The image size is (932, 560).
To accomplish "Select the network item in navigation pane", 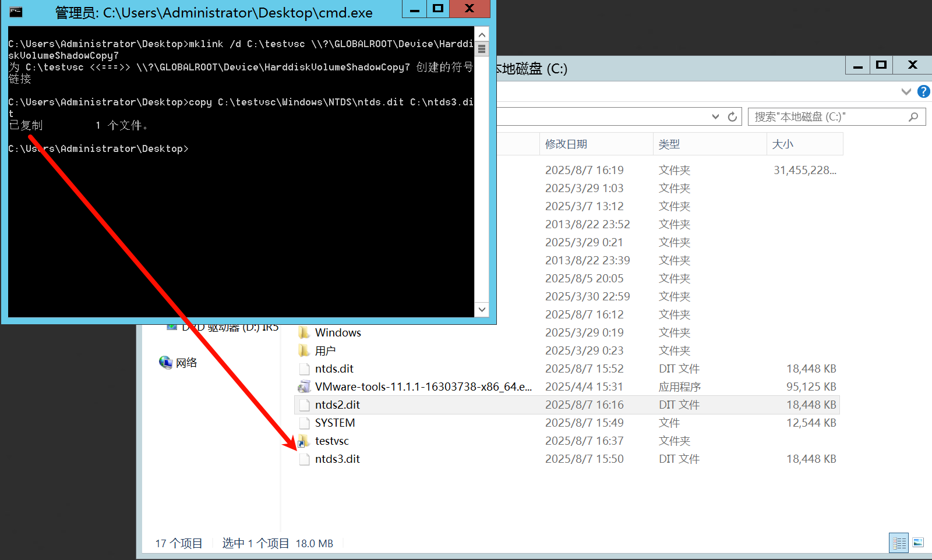I will (186, 363).
